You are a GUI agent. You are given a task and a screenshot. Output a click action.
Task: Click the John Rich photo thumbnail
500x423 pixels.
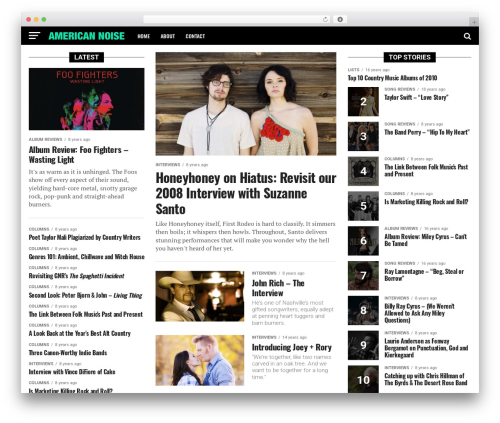(200, 296)
